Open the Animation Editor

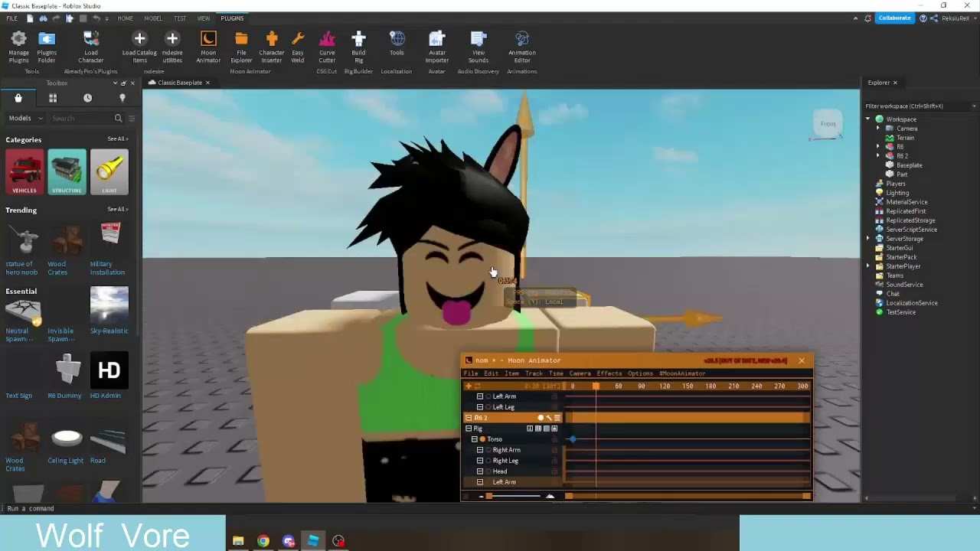pos(522,47)
